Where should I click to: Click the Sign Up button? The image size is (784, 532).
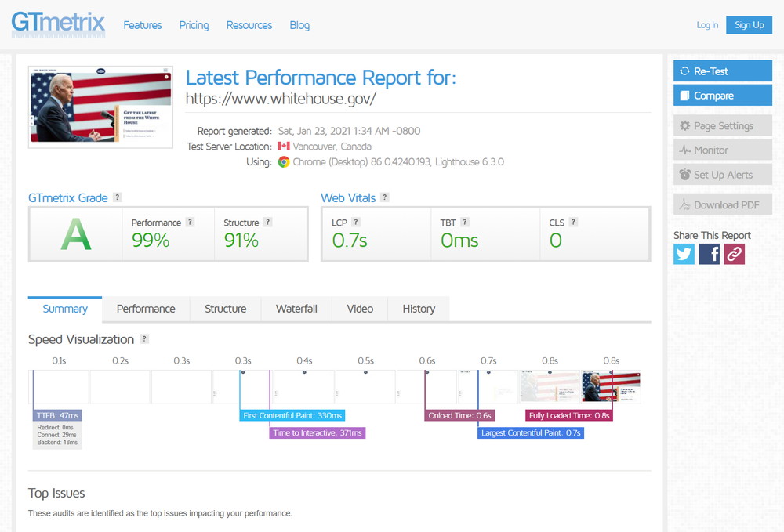(749, 25)
